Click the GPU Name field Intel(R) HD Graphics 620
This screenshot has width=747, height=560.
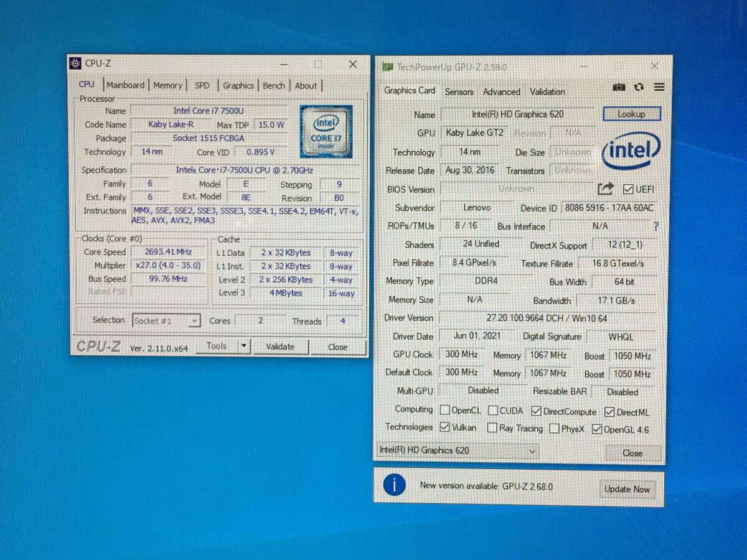pyautogui.click(x=518, y=114)
